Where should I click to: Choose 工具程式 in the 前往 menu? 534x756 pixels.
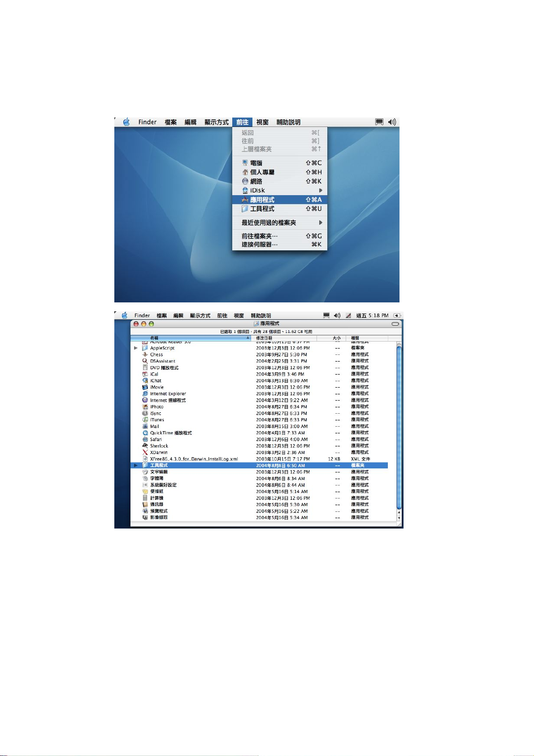[280, 209]
